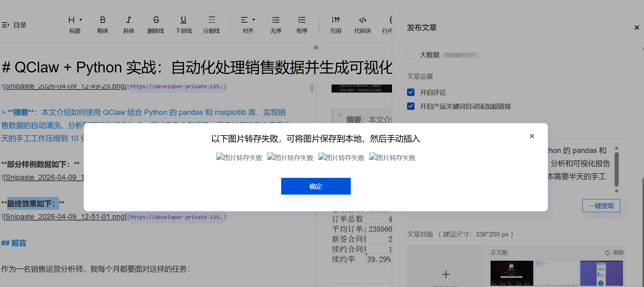The image size is (644, 287).
Task: Insert a 分割线 divider line
Action: (212, 25)
